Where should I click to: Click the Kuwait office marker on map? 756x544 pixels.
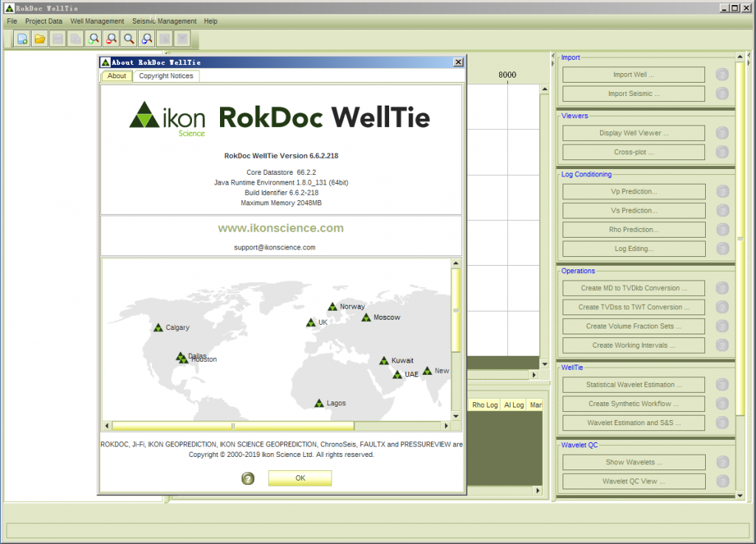384,360
